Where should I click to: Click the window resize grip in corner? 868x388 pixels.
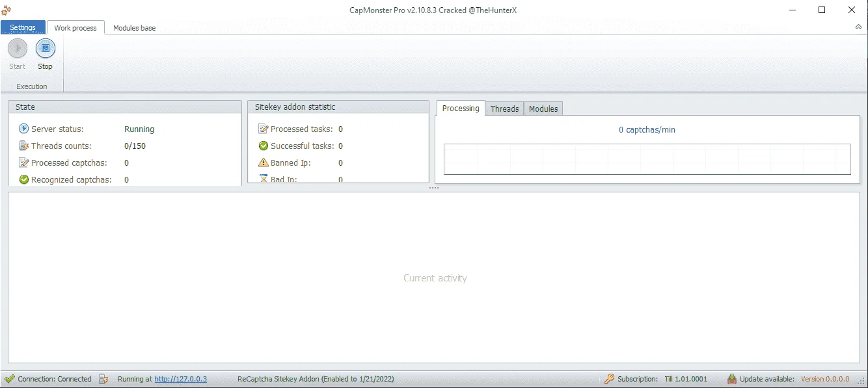862,382
